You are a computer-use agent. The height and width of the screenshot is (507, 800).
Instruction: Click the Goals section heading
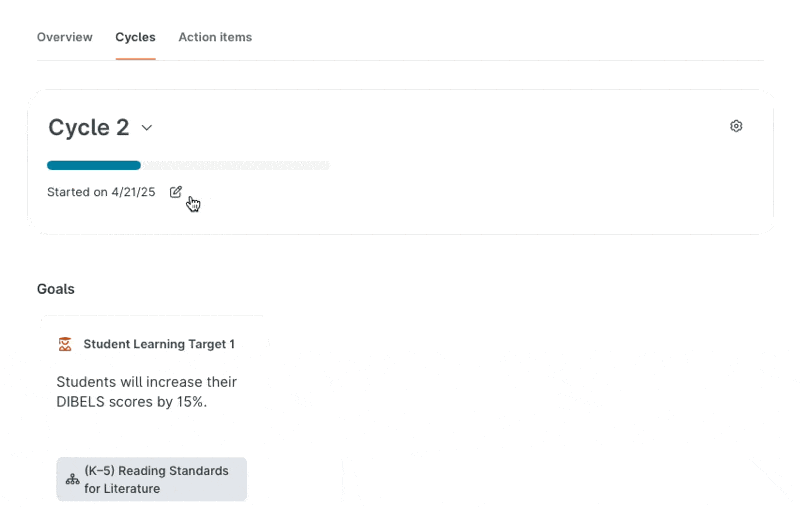(x=56, y=289)
